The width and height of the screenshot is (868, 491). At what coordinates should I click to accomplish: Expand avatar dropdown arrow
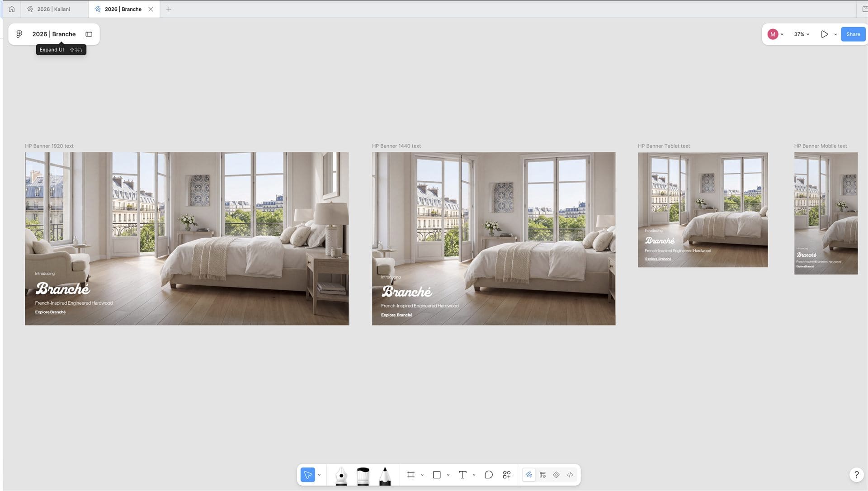[782, 34]
